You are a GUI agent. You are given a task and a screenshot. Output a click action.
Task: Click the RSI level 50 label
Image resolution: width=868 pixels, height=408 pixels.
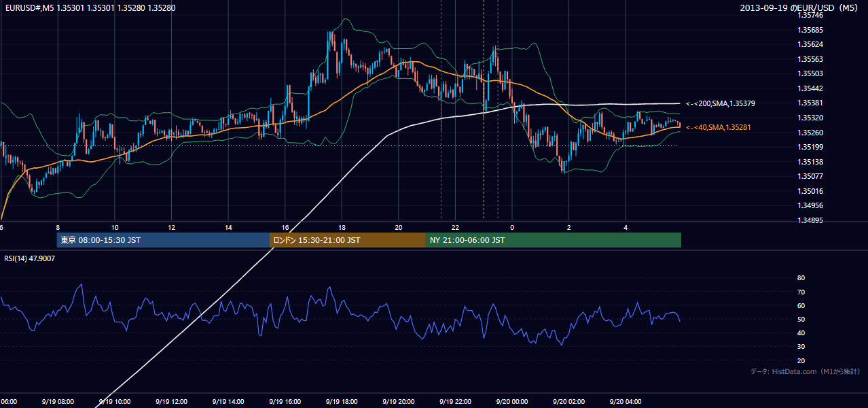click(x=801, y=320)
